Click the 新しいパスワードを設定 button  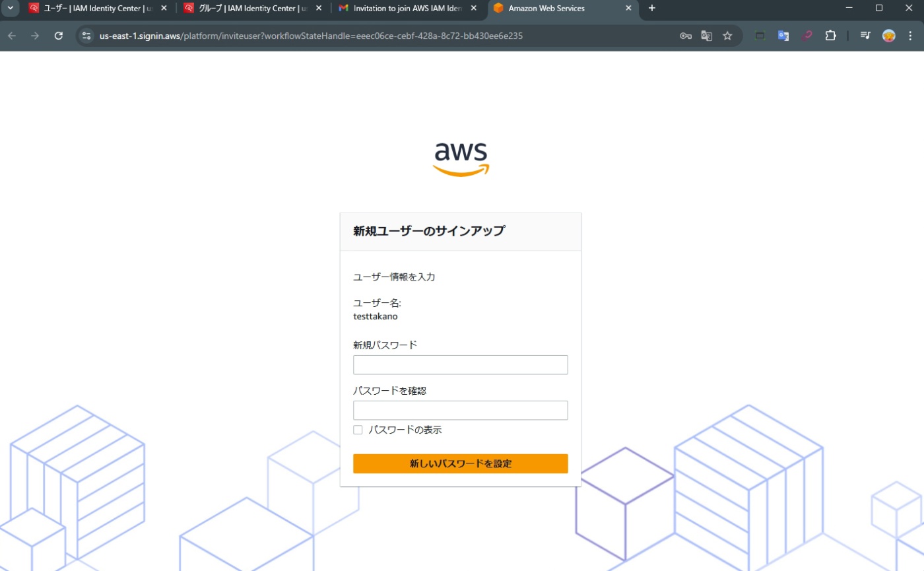pos(461,463)
